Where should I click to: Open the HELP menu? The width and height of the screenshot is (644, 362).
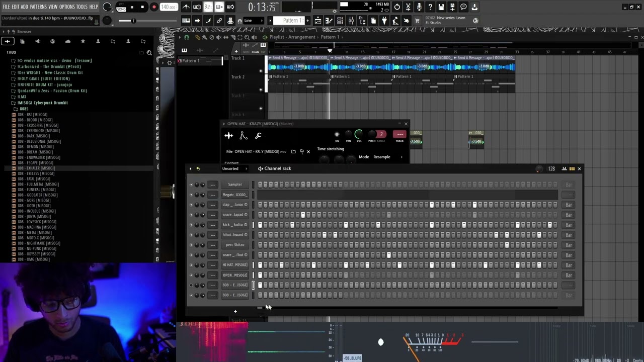[x=94, y=7]
